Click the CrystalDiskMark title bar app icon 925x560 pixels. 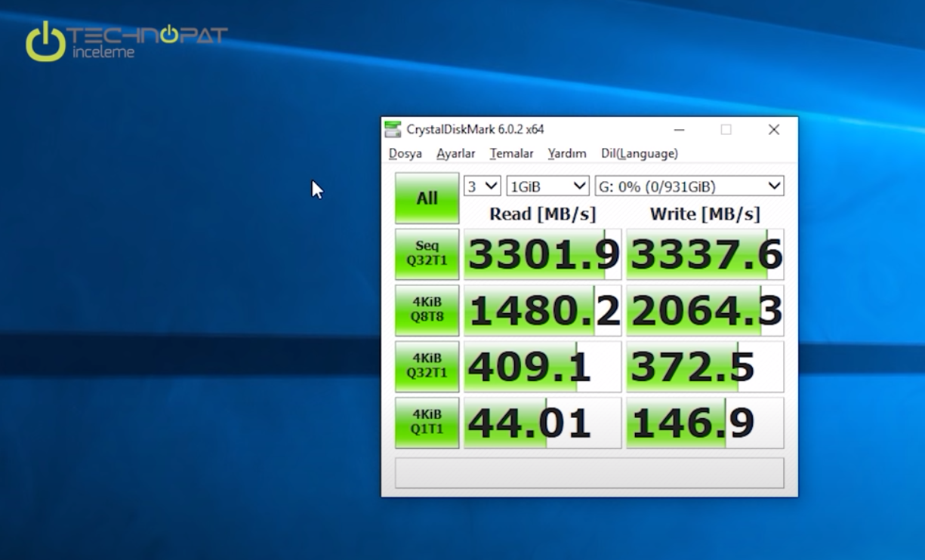point(393,129)
